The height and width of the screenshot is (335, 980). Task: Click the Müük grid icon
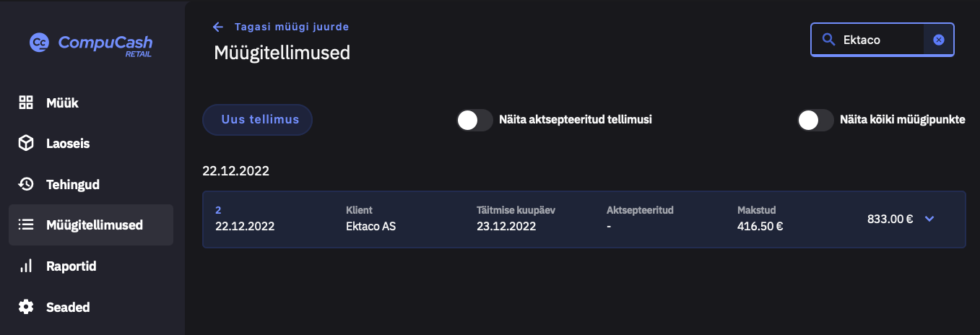(x=26, y=103)
